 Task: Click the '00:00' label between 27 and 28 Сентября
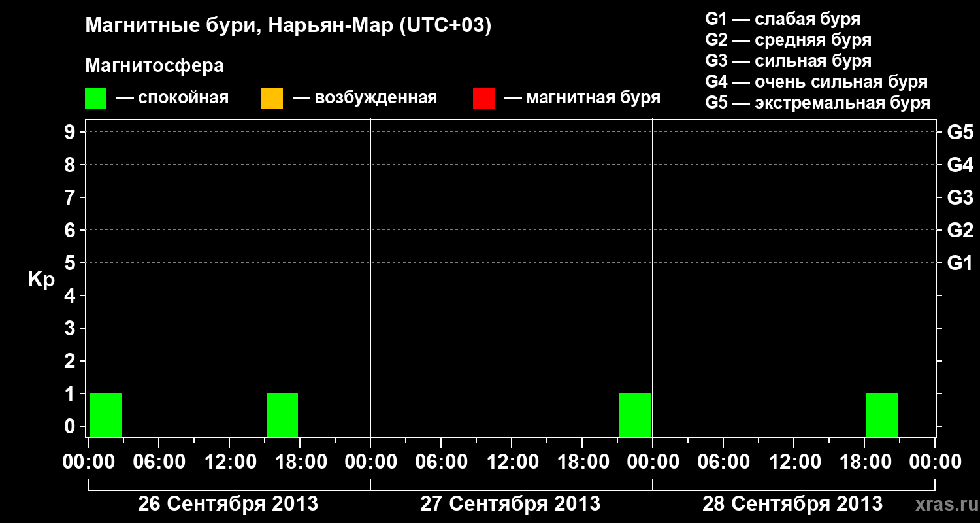(653, 462)
